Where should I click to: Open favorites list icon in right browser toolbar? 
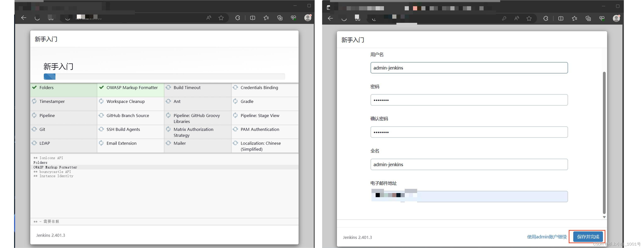[574, 18]
